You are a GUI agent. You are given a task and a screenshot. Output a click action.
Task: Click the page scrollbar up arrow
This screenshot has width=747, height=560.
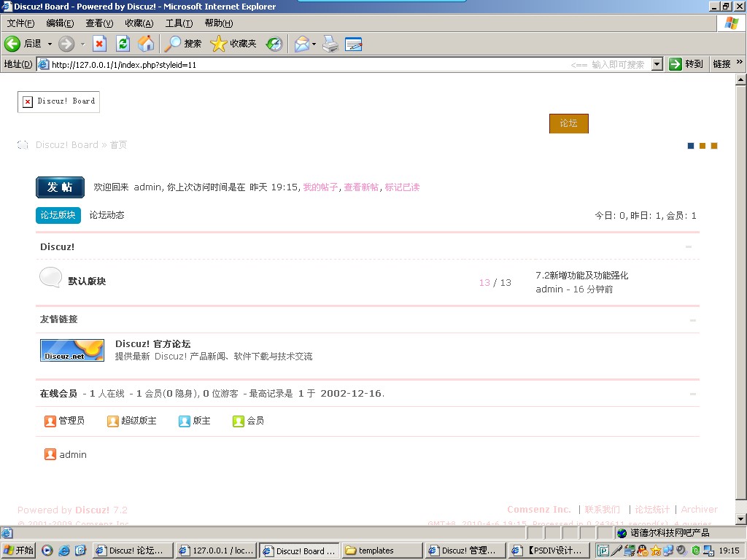tap(741, 80)
